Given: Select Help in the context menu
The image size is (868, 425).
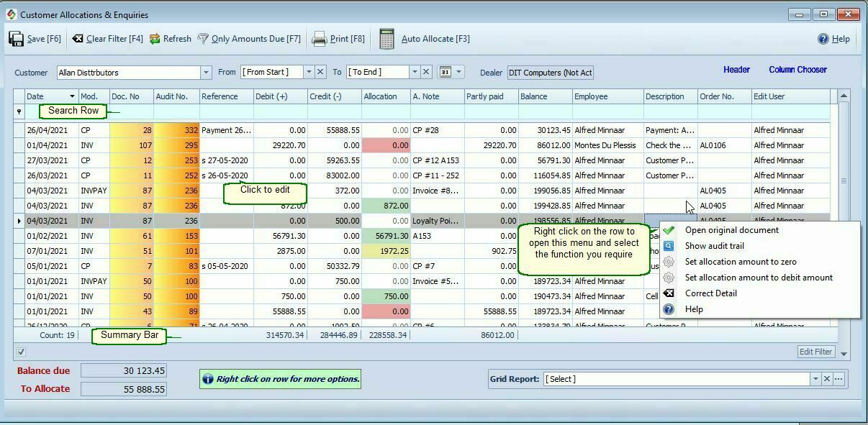Looking at the screenshot, I should point(694,309).
